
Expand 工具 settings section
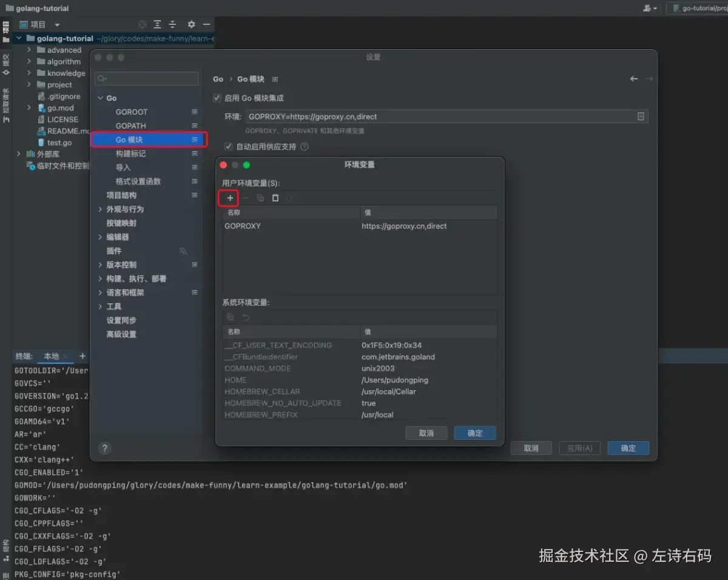pos(100,306)
